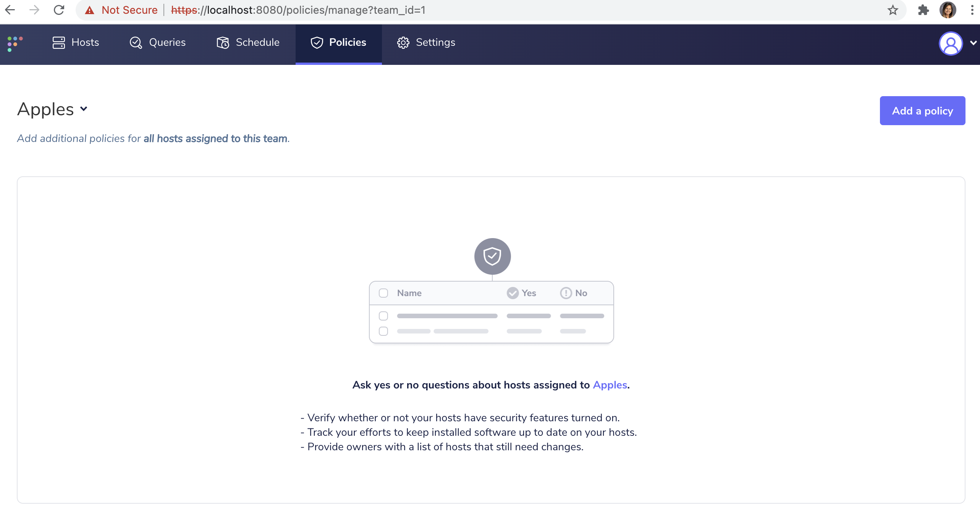Click the Add a policy button
This screenshot has width=980, height=522.
point(922,111)
